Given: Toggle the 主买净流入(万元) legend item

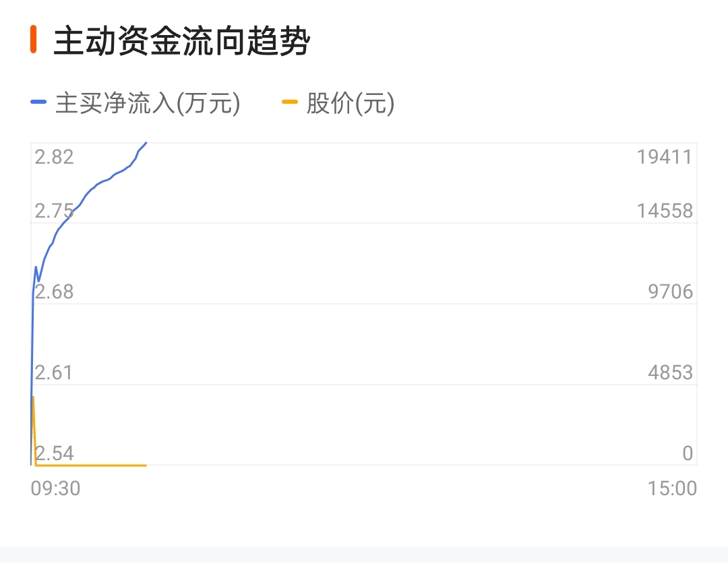Looking at the screenshot, I should [x=135, y=102].
